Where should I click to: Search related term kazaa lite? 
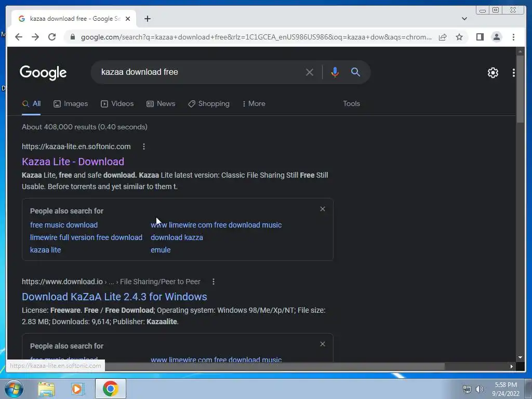coord(46,250)
